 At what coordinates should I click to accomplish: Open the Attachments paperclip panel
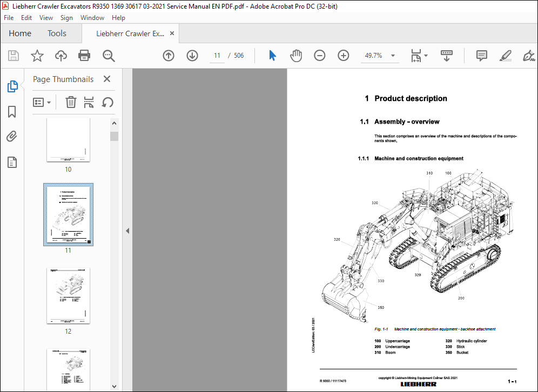[12, 137]
